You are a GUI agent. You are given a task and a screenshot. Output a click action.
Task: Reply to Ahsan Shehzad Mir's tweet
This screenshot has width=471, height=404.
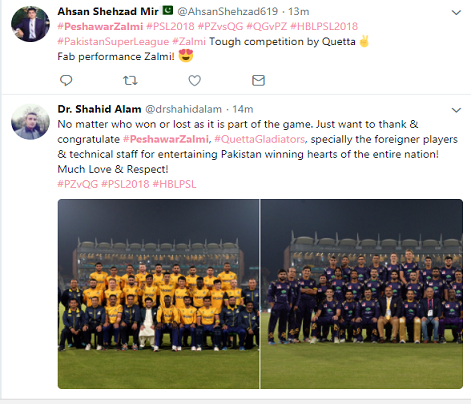click(66, 80)
